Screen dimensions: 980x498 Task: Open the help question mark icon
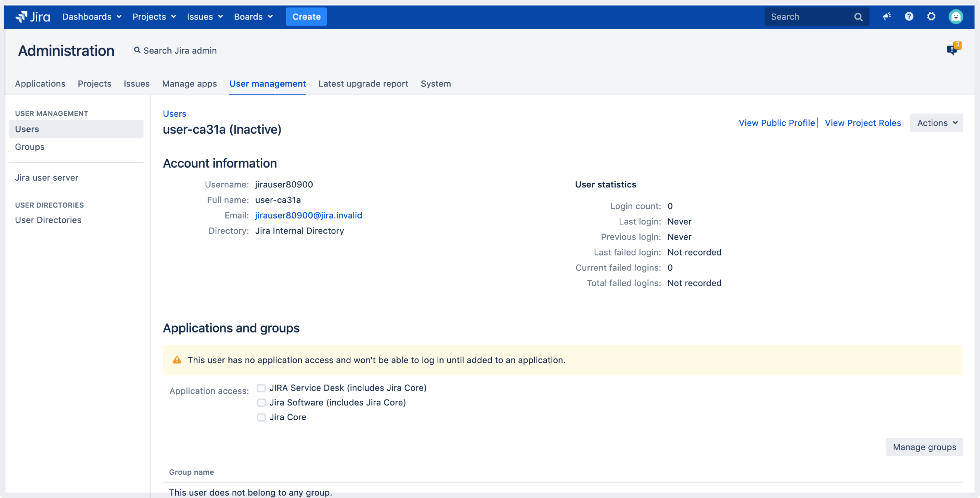pos(909,16)
